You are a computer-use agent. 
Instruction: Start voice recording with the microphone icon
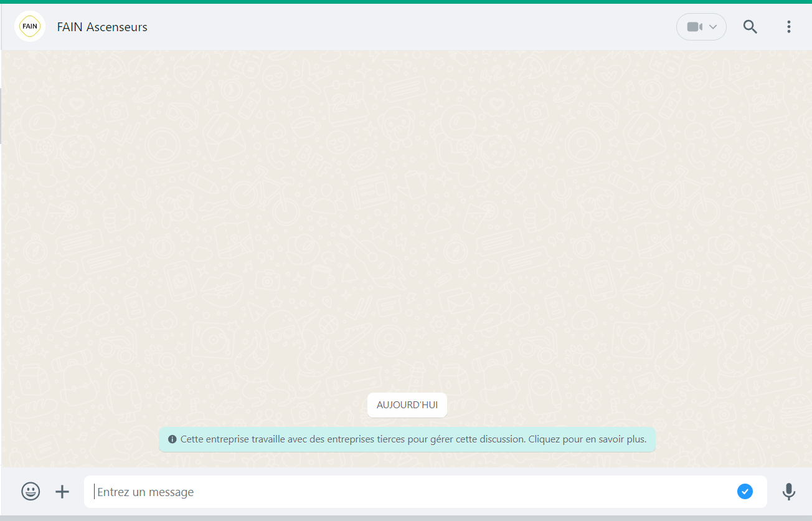pyautogui.click(x=788, y=492)
